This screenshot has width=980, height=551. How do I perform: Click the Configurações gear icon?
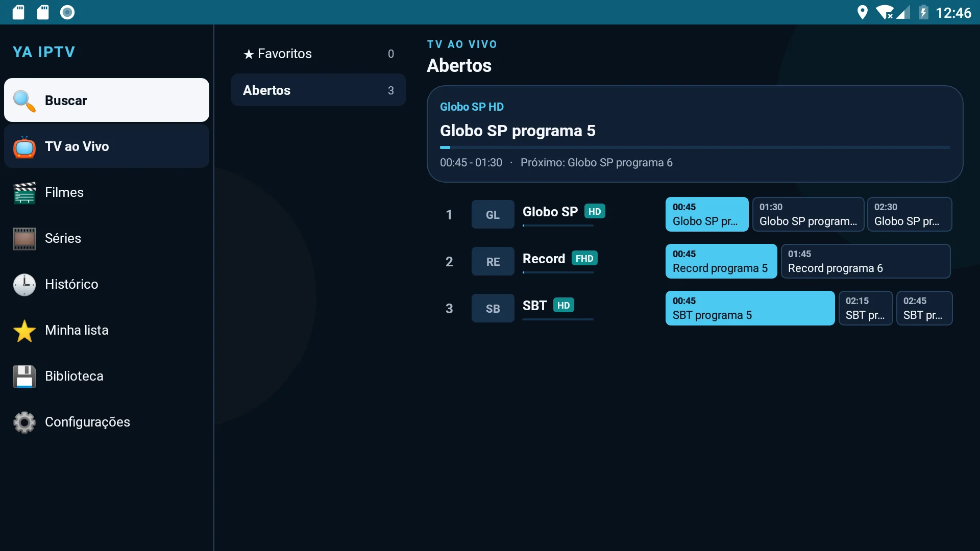24,422
